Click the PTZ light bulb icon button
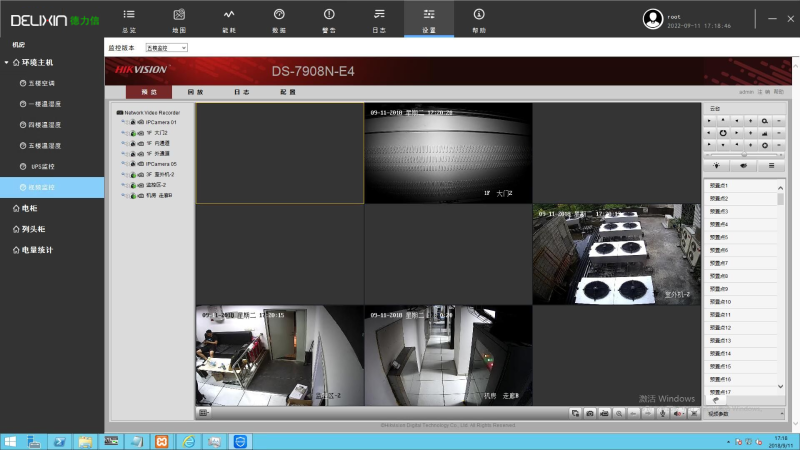 tap(716, 166)
